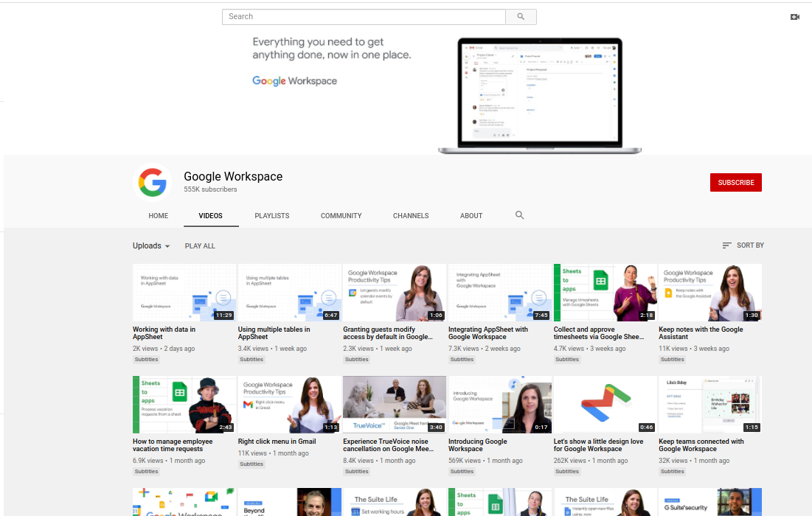This screenshot has height=516, width=812.
Task: Click Subtitles badge under Right click menu in Gmail
Action: pyautogui.click(x=251, y=464)
